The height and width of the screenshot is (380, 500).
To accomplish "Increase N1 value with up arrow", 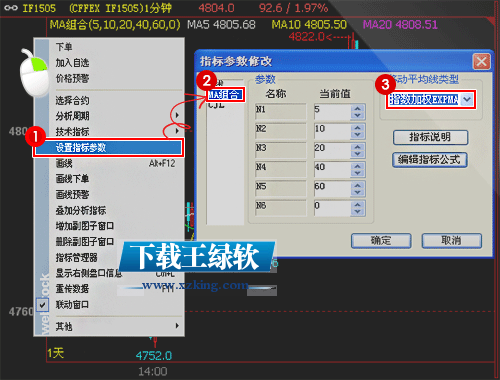I will click(x=358, y=108).
